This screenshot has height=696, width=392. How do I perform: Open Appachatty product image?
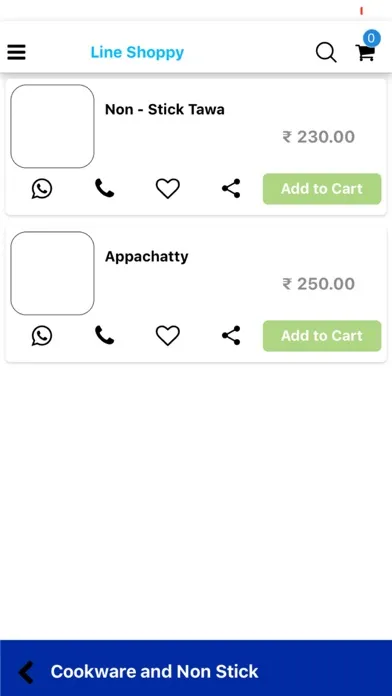tap(52, 273)
